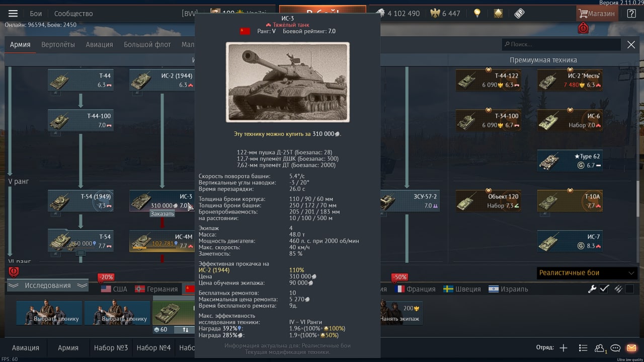Select the Т-54 (1949) tank card
Viewport: 644px width, 362px height.
click(80, 201)
